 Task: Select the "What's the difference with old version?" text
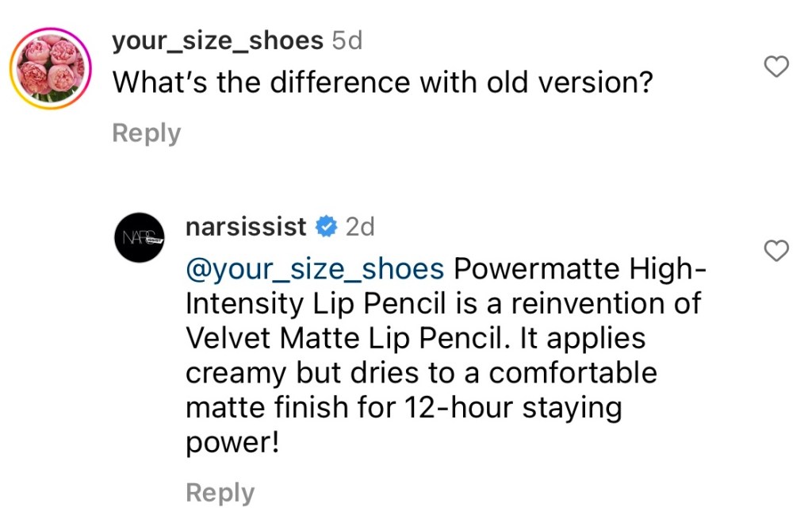click(x=382, y=83)
